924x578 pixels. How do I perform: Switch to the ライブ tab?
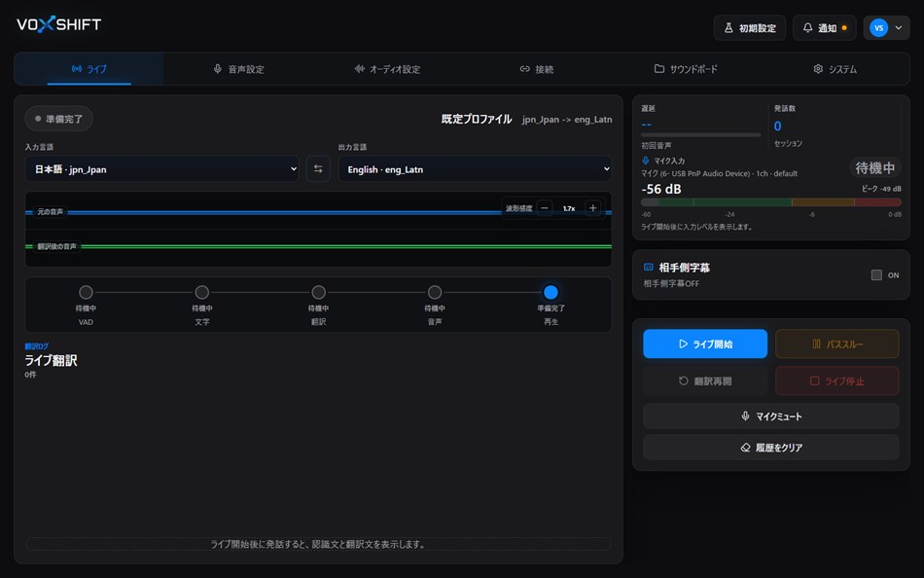pos(89,69)
